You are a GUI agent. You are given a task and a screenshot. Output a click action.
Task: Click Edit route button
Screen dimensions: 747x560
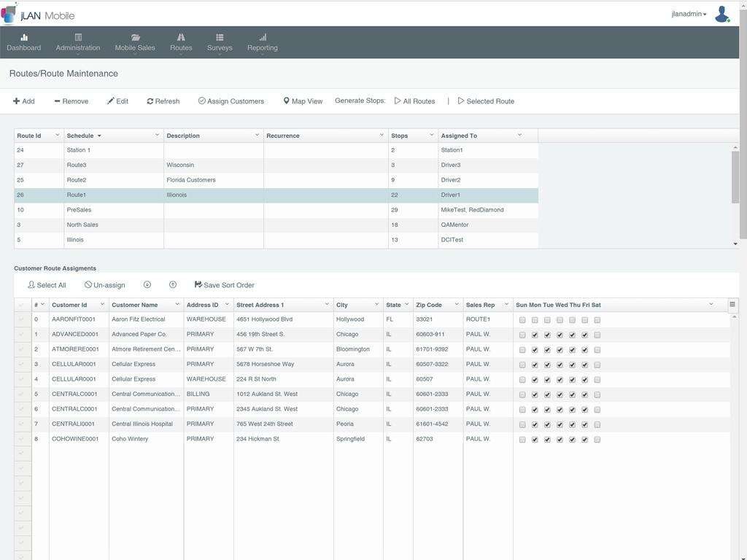pos(117,101)
